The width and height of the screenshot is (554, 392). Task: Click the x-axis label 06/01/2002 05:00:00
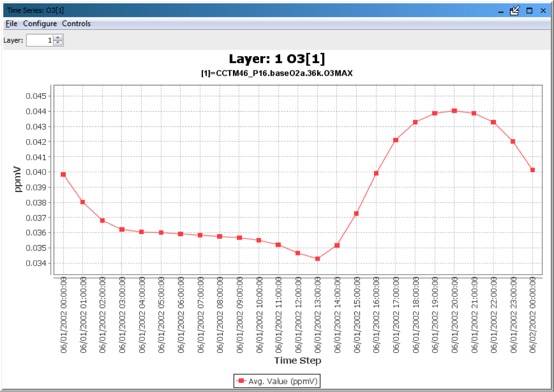click(x=161, y=315)
